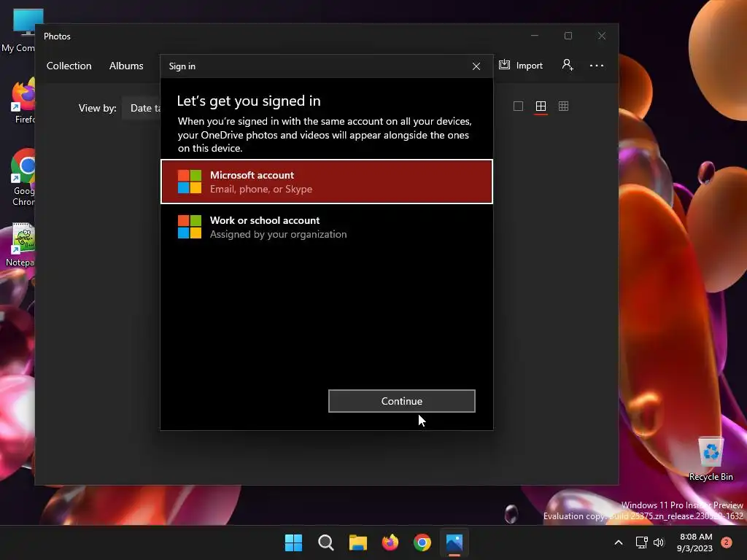Launch Google Chrome from the taskbar
The height and width of the screenshot is (560, 747).
pos(422,542)
